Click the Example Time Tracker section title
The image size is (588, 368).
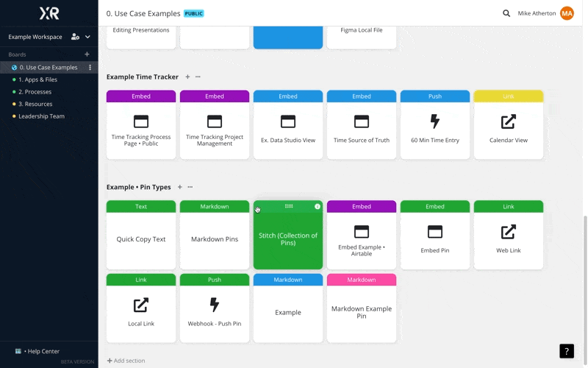click(143, 77)
